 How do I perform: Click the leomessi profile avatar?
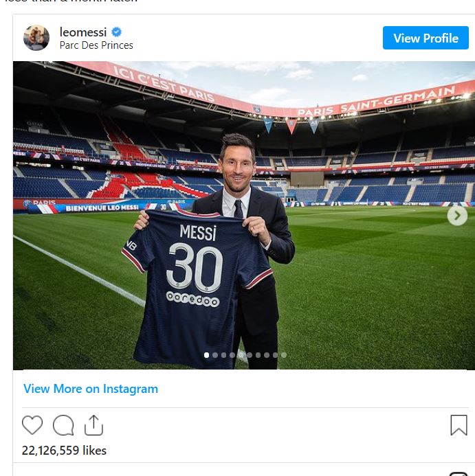36,38
